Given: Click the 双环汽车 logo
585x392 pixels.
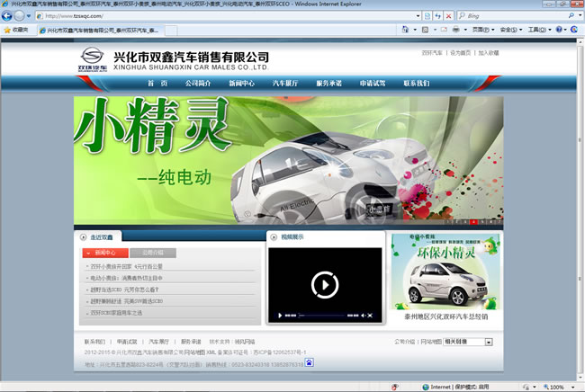Looking at the screenshot, I should [x=92, y=58].
